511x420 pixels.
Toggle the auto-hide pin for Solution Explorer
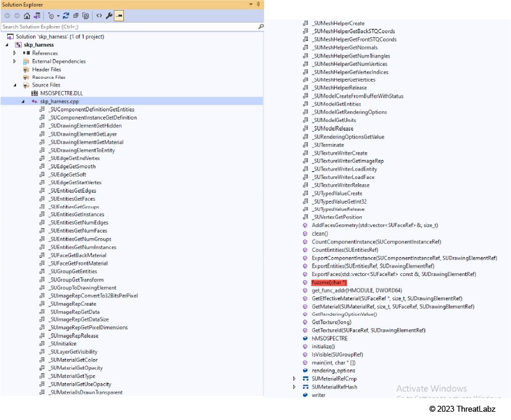pos(259,5)
